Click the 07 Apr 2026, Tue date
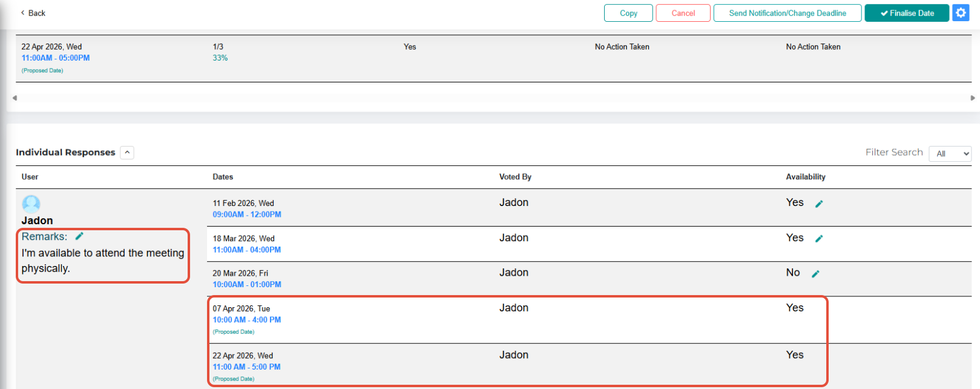 tap(242, 308)
